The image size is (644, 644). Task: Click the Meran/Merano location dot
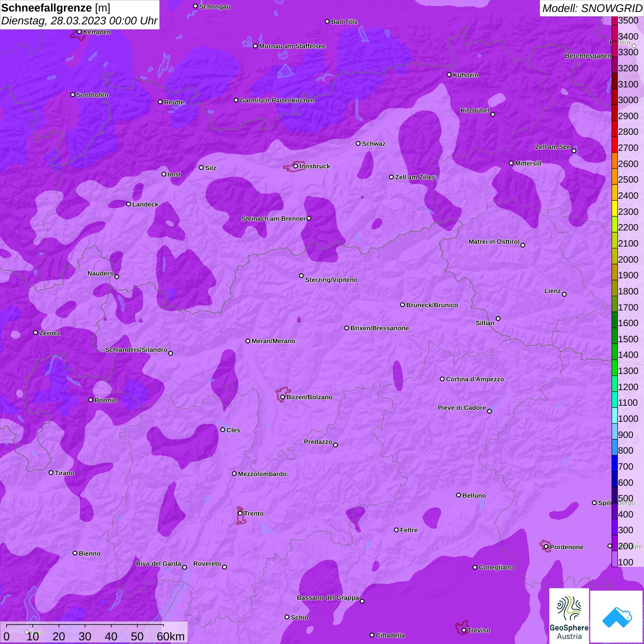[248, 341]
